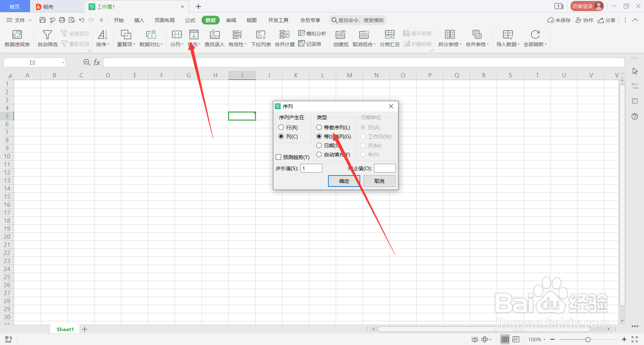The image size is (644, 345).
Task: Open the Insert (插入) ribbon tab
Action: (139, 20)
